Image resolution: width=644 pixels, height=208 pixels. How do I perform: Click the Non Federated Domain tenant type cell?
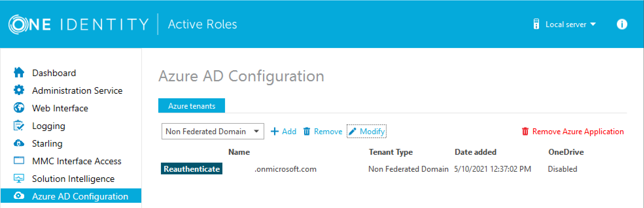coord(409,169)
